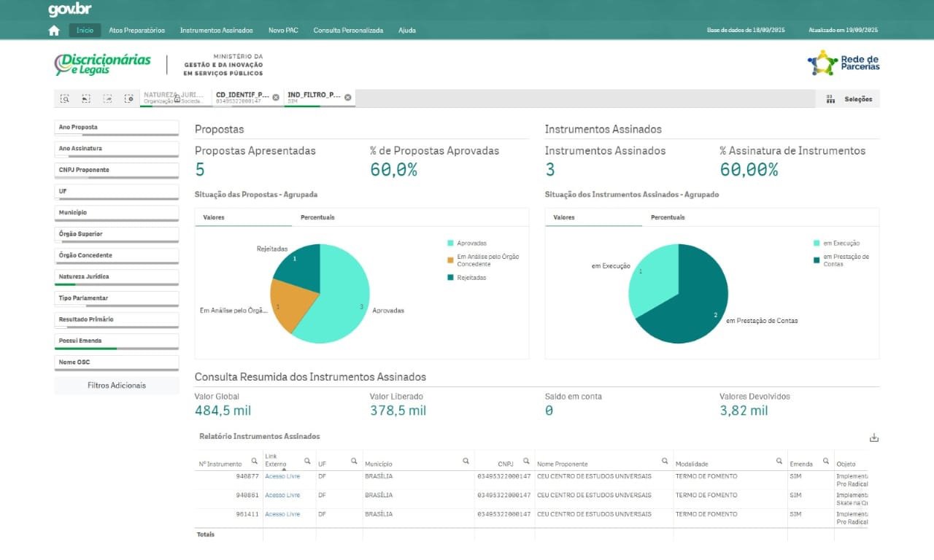Clear all selections icon
Viewport: 934px width, 560px height.
click(x=129, y=98)
